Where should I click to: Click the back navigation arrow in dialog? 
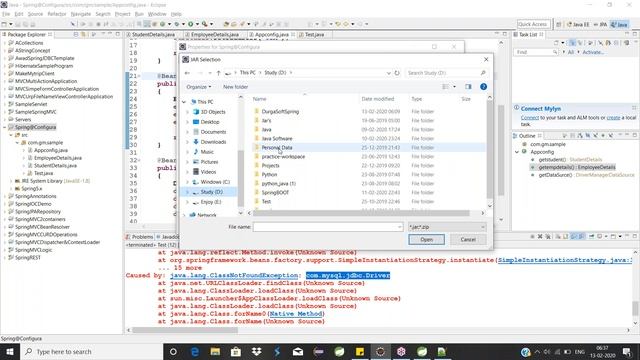click(x=187, y=73)
